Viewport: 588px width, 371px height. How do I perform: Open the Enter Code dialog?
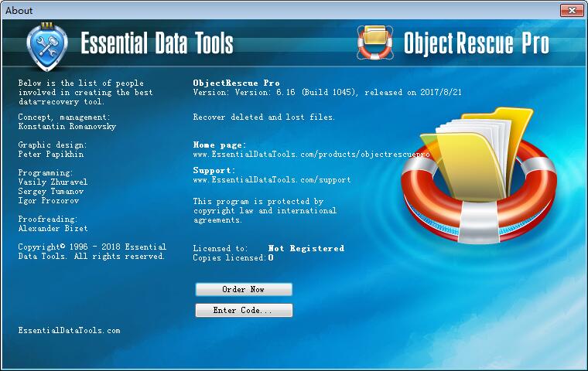(x=244, y=310)
